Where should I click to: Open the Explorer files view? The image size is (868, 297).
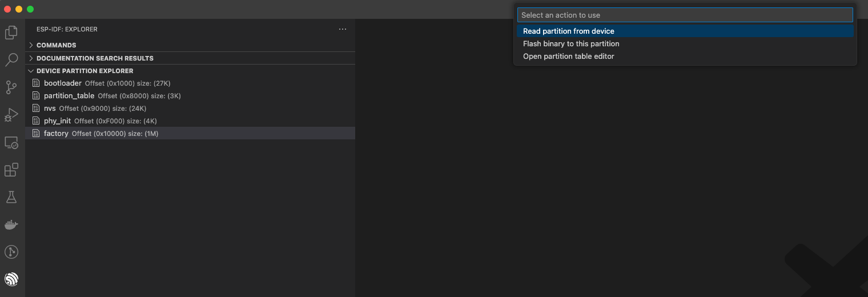coord(11,33)
